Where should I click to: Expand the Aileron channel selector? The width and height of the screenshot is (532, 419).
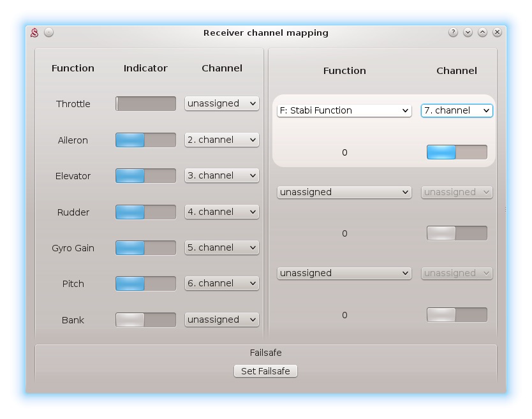(221, 140)
